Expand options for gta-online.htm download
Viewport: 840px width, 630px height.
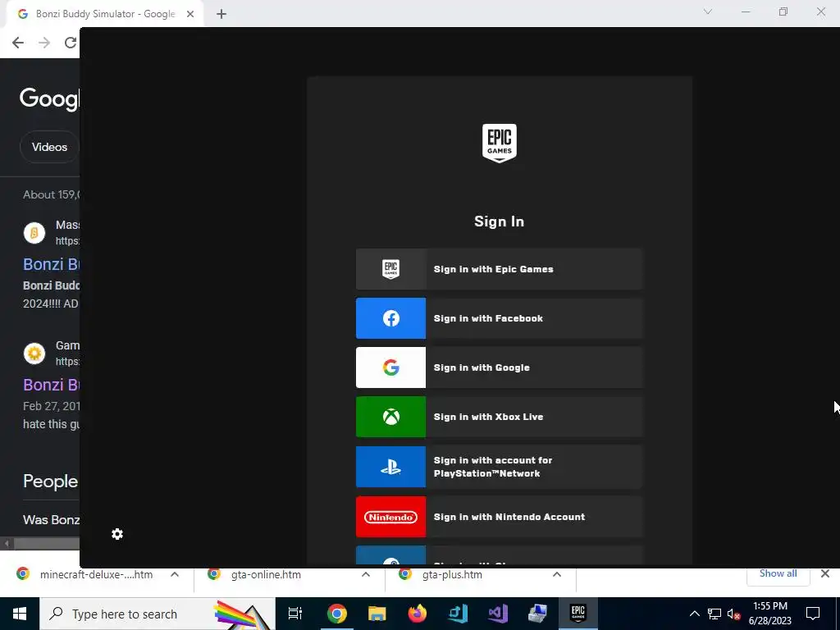(x=366, y=574)
